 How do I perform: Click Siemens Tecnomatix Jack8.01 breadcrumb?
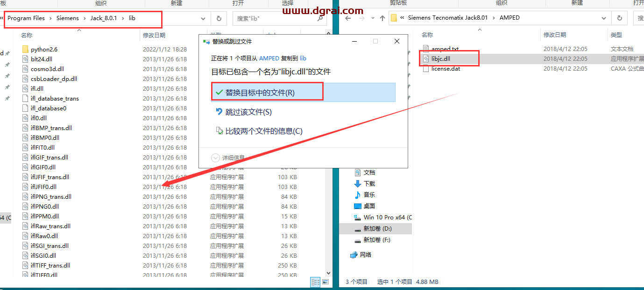pos(448,18)
